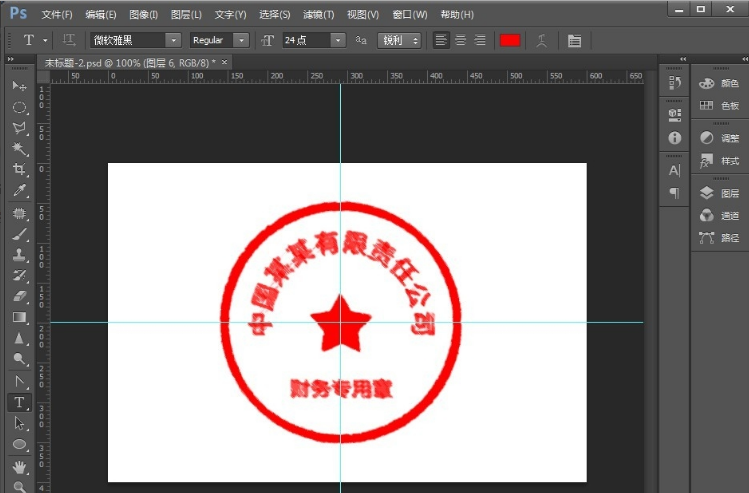Select the Ellipse shape tool

click(x=19, y=444)
